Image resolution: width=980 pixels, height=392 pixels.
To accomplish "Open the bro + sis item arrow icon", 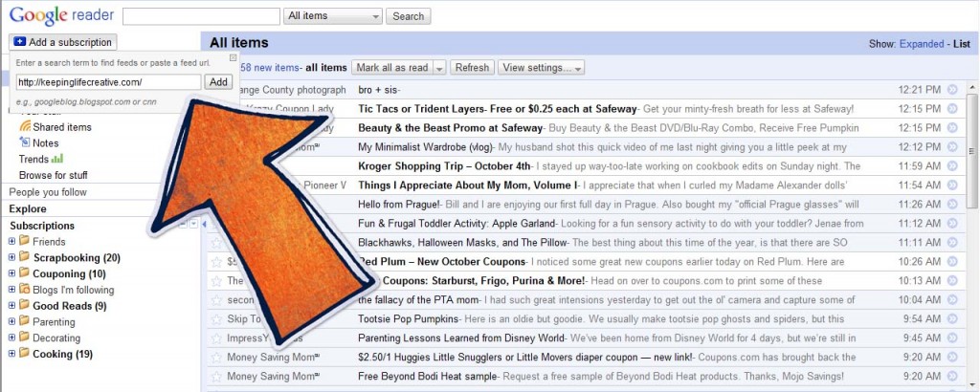I will tap(952, 90).
